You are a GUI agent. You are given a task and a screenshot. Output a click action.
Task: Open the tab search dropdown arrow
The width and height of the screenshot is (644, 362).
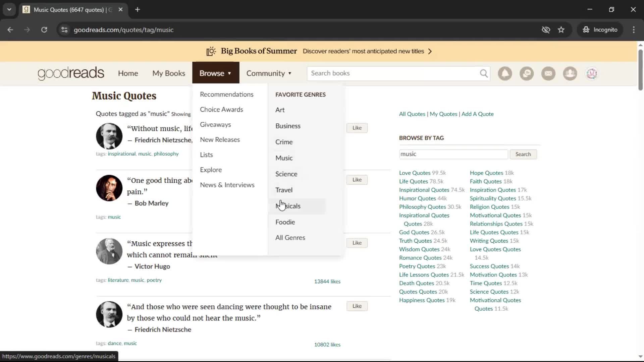tap(9, 10)
